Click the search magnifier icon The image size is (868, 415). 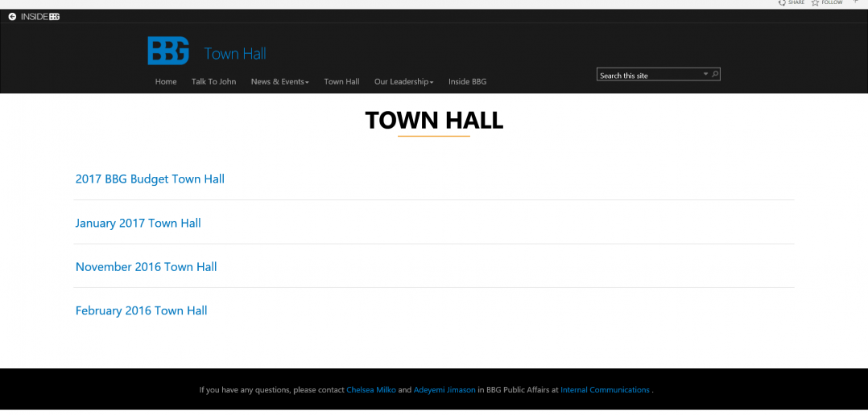[x=715, y=74]
